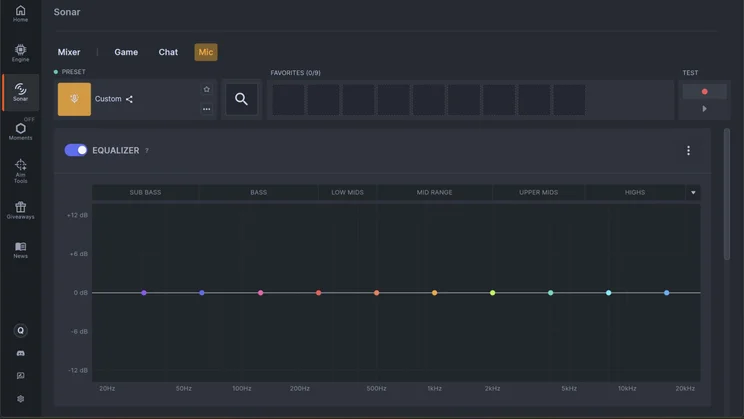Select the Sonar sidebar icon
Screen dimensions: 744x419
click(x=20, y=92)
